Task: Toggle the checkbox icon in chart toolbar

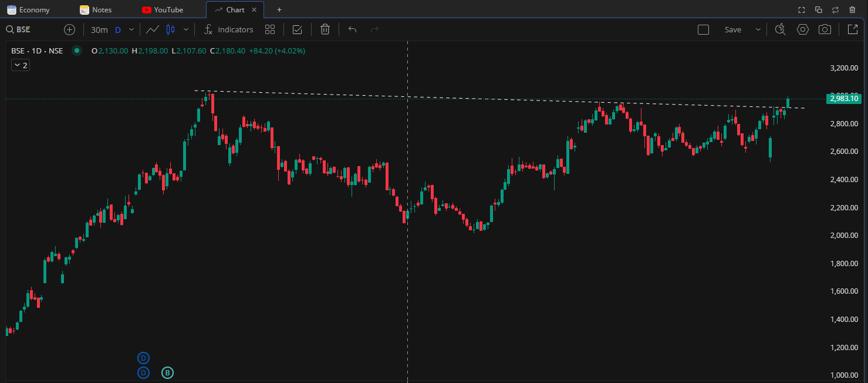Action: tap(298, 29)
